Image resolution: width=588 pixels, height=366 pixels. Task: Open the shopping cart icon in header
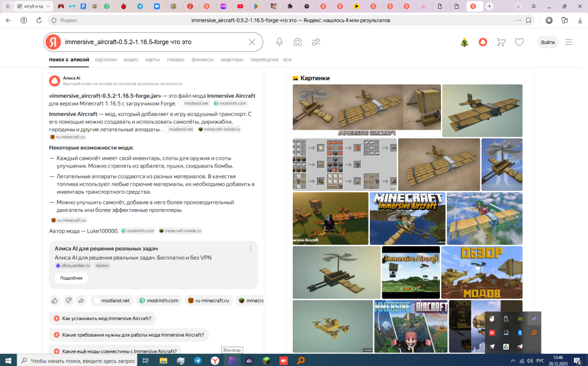501,42
